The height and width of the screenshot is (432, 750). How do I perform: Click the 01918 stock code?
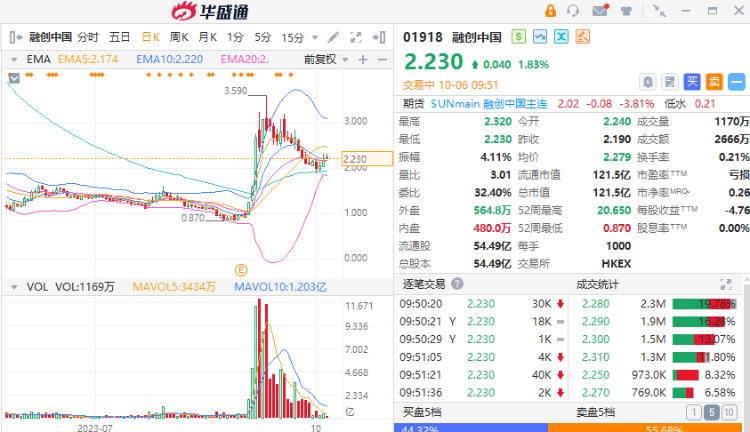(x=423, y=37)
